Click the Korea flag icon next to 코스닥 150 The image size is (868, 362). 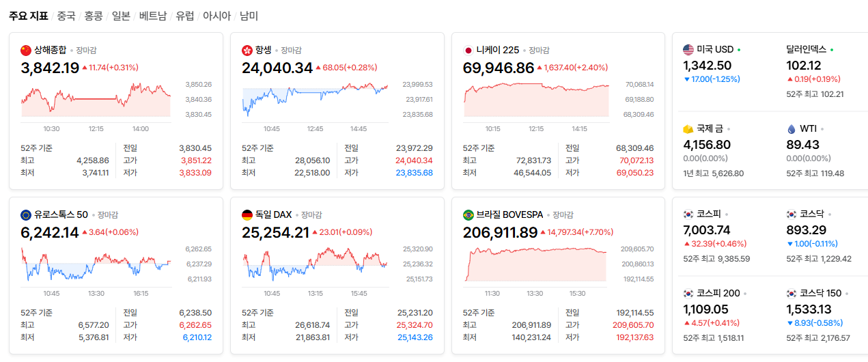tap(792, 293)
